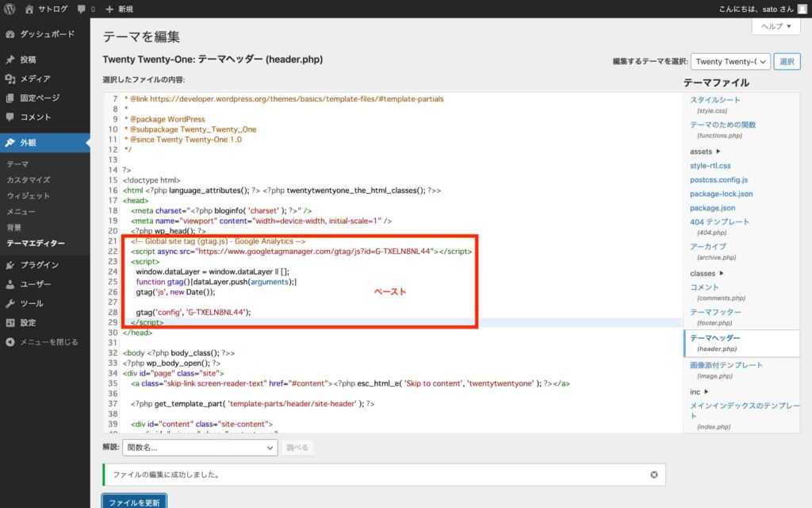The width and height of the screenshot is (812, 508).
Task: Click the 設定 settings icon
Action: click(x=10, y=322)
